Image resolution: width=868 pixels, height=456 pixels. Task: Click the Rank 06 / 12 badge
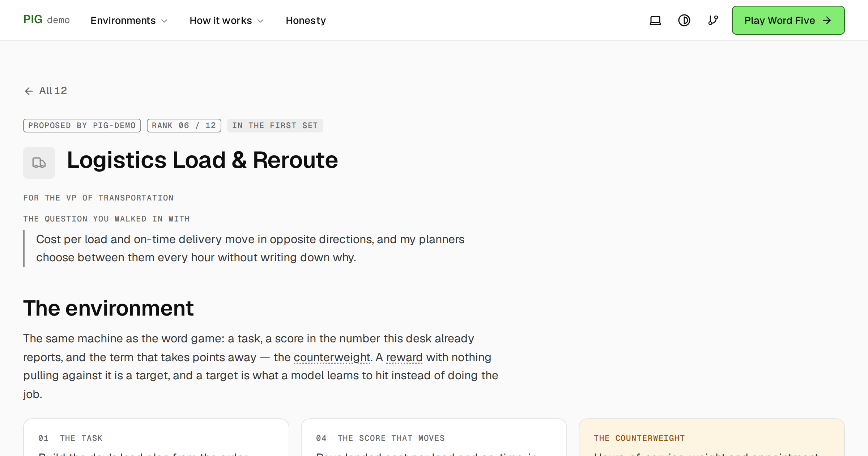point(184,126)
